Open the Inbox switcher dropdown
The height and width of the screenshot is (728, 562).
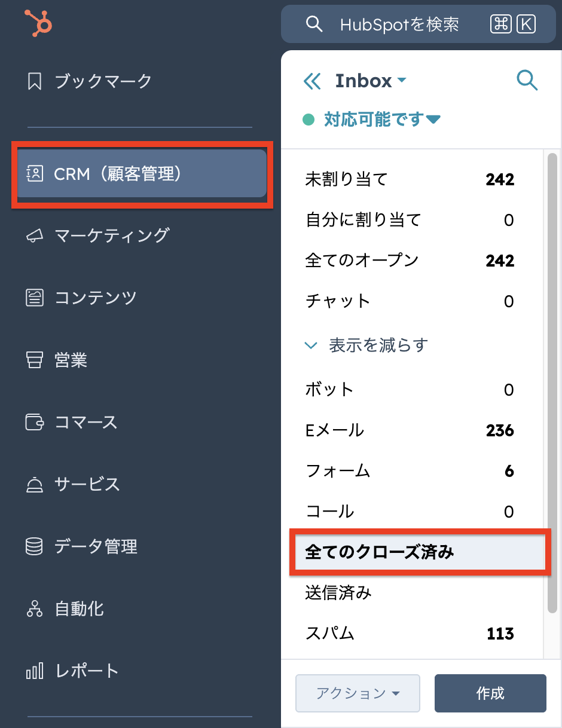click(371, 81)
